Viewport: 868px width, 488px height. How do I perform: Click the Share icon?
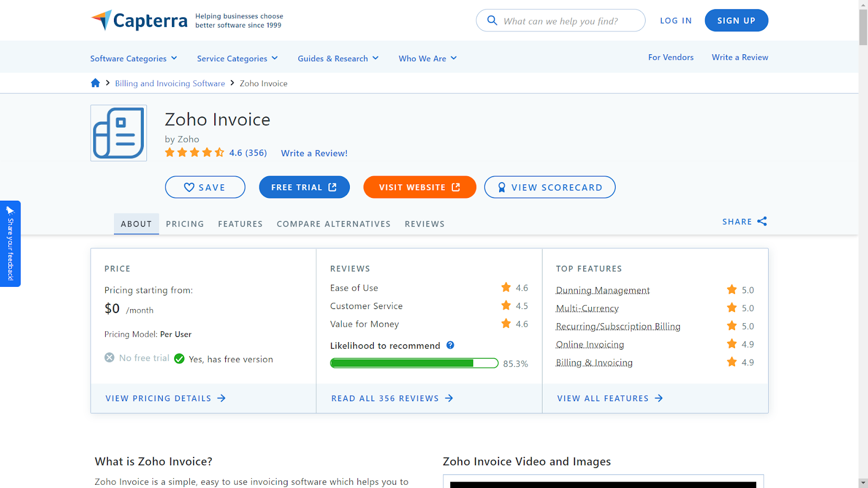pos(762,221)
